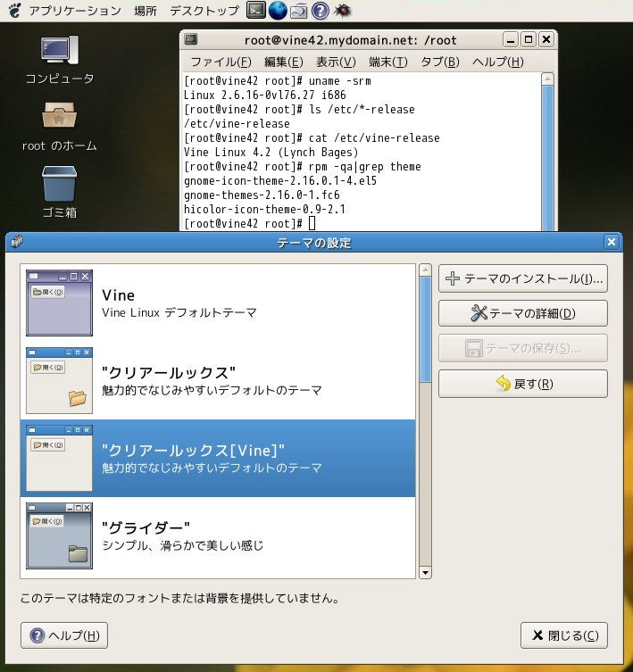Click "hicolor-icon-theme-0.9-2.1" terminal line
The height and width of the screenshot is (672, 633).
tap(264, 209)
